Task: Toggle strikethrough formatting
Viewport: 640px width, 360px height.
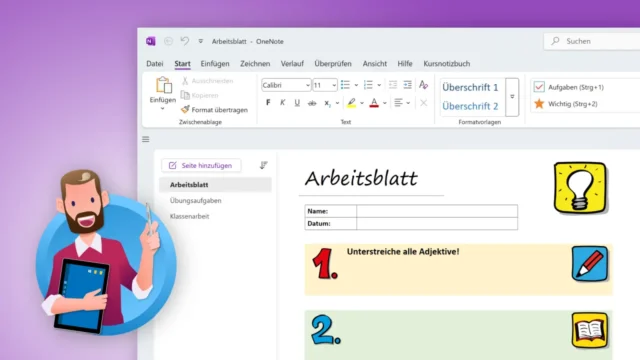Action: tap(312, 103)
